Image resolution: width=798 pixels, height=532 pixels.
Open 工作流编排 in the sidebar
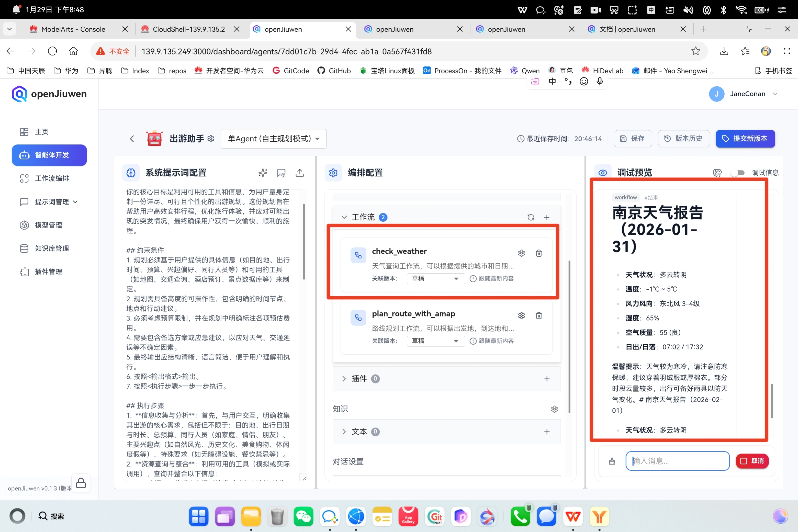[x=52, y=178]
